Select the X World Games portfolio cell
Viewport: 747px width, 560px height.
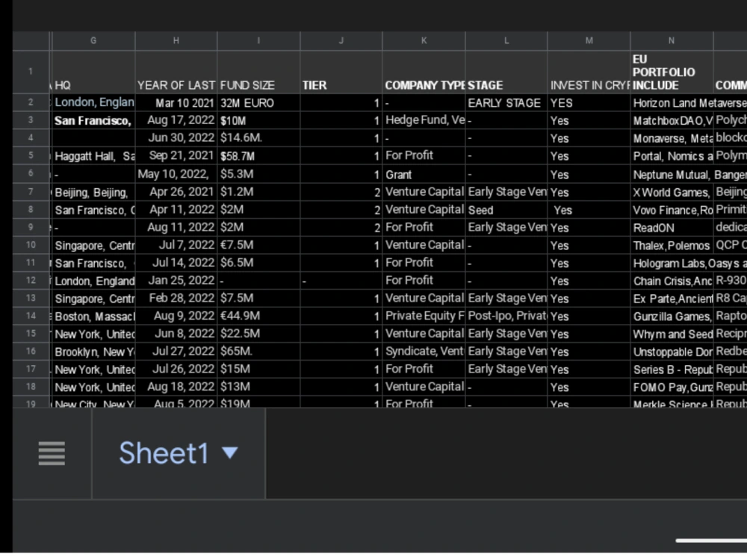pyautogui.click(x=672, y=192)
